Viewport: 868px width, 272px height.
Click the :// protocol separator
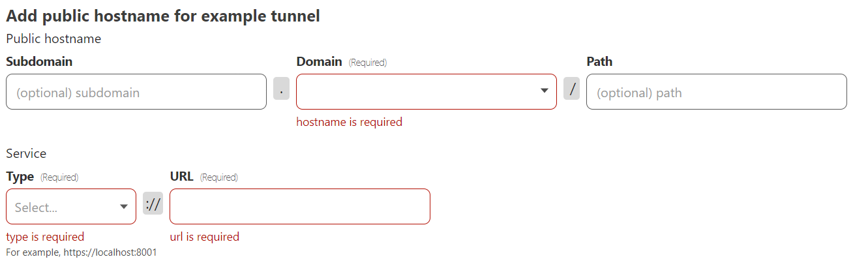(x=153, y=204)
